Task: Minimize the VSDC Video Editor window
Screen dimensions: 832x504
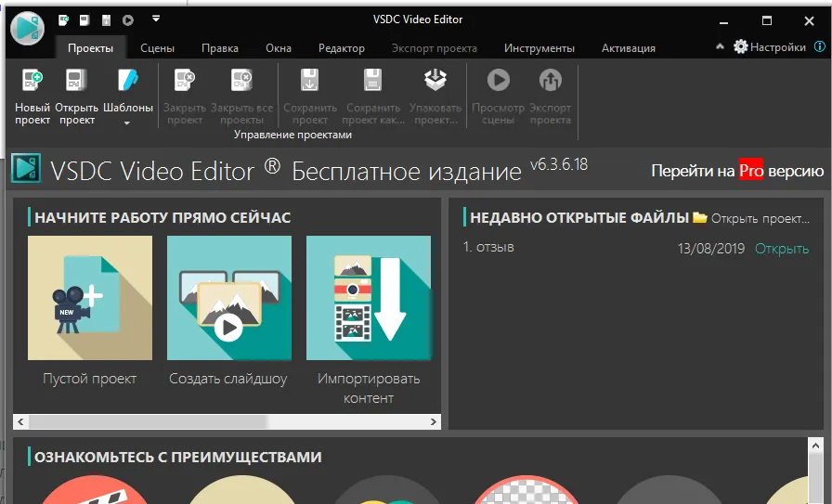Action: pyautogui.click(x=723, y=21)
